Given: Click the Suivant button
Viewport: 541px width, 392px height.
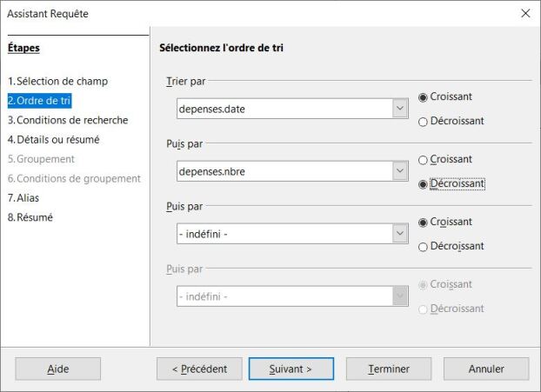Looking at the screenshot, I should [291, 369].
